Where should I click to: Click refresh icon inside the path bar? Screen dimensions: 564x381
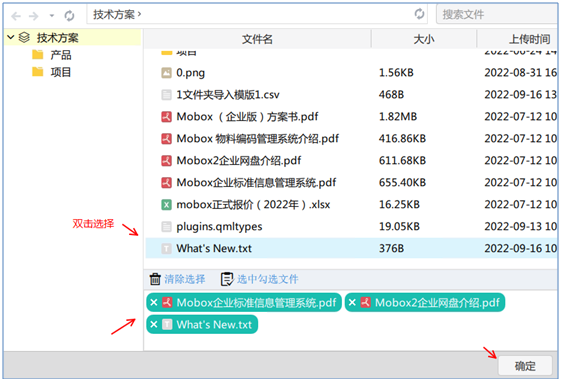pos(419,14)
